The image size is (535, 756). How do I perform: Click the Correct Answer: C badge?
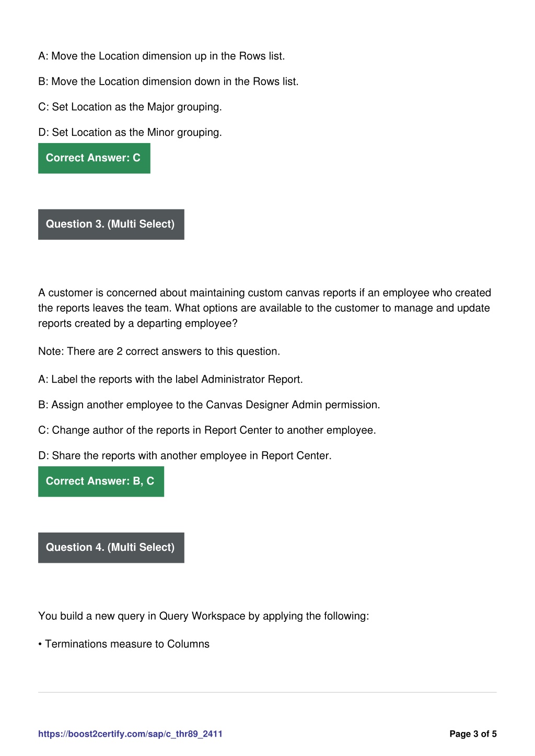pyautogui.click(x=94, y=158)
